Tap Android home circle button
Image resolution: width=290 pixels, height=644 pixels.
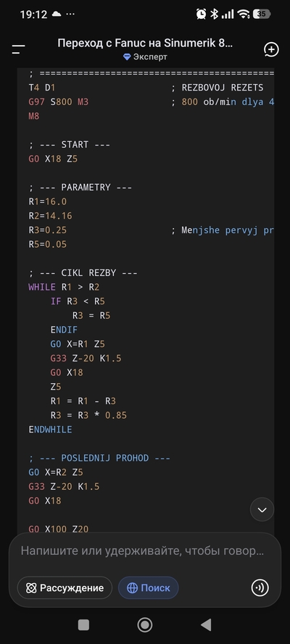(x=144, y=624)
